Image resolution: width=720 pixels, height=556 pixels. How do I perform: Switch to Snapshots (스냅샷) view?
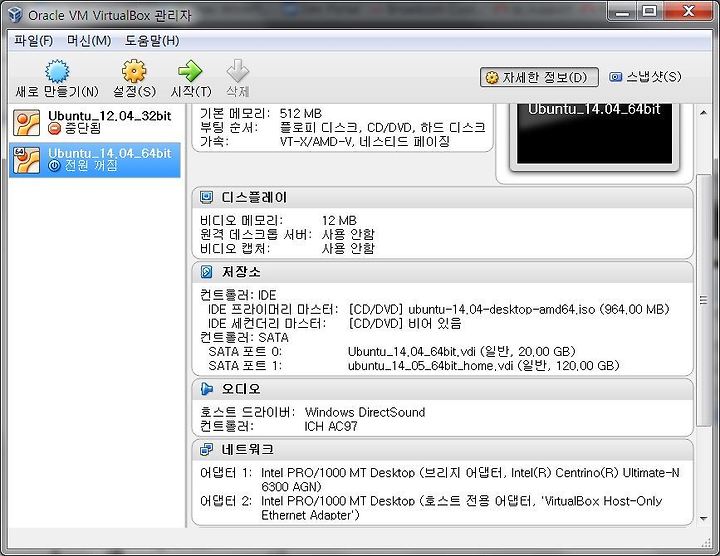pyautogui.click(x=645, y=77)
